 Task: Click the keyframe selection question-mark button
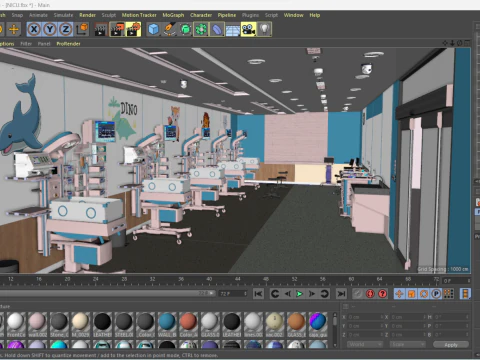(x=382, y=294)
